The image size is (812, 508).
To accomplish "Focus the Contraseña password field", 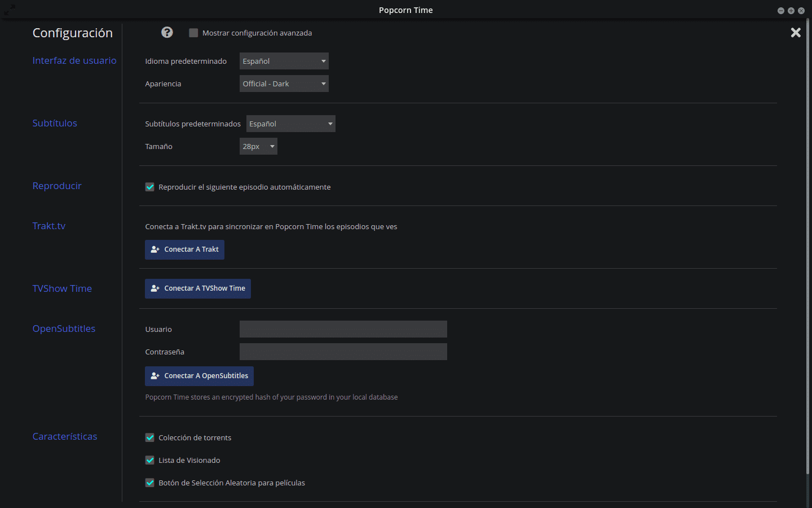I will tap(343, 352).
